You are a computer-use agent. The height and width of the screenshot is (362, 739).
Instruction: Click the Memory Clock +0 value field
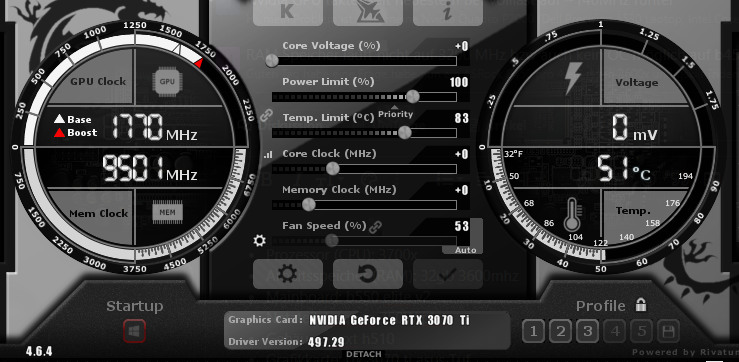pyautogui.click(x=461, y=190)
